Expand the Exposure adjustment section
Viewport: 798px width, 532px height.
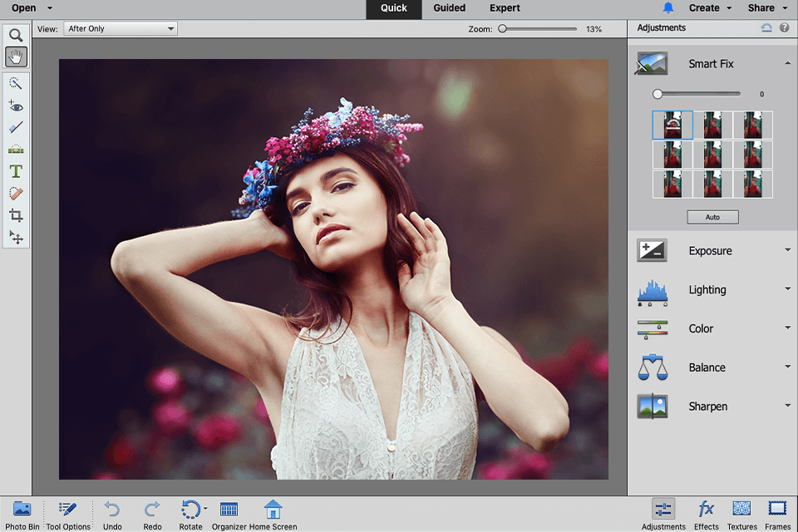click(711, 251)
